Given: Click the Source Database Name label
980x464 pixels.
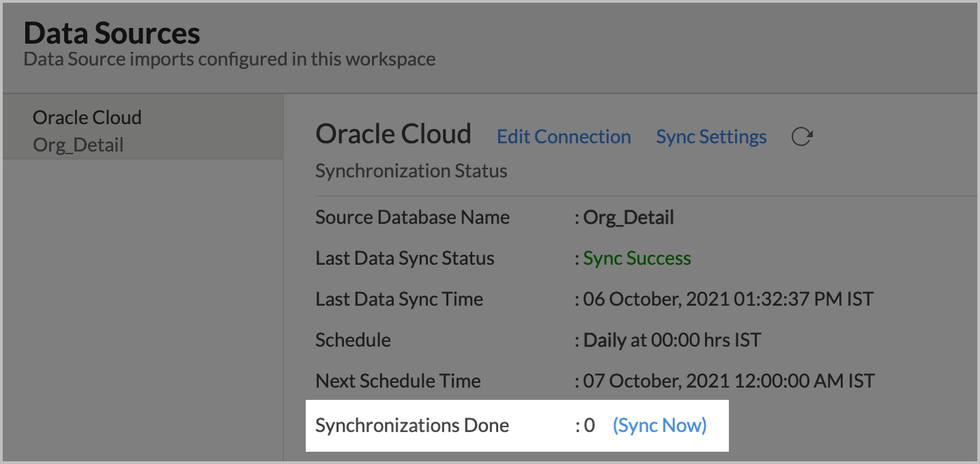Looking at the screenshot, I should pyautogui.click(x=412, y=218).
